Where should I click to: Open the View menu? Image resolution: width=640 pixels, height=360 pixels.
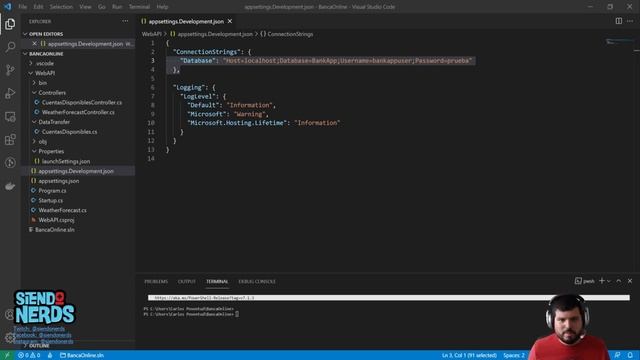(85, 7)
